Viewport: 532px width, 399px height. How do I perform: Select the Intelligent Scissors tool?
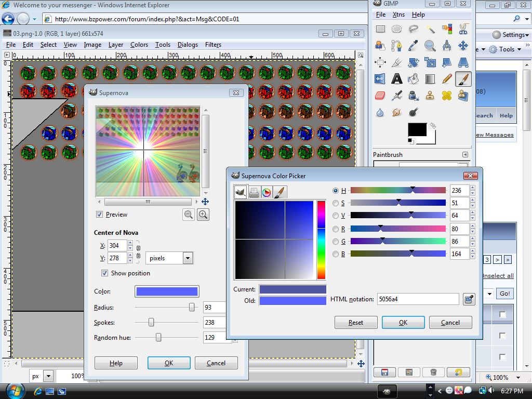[463, 29]
